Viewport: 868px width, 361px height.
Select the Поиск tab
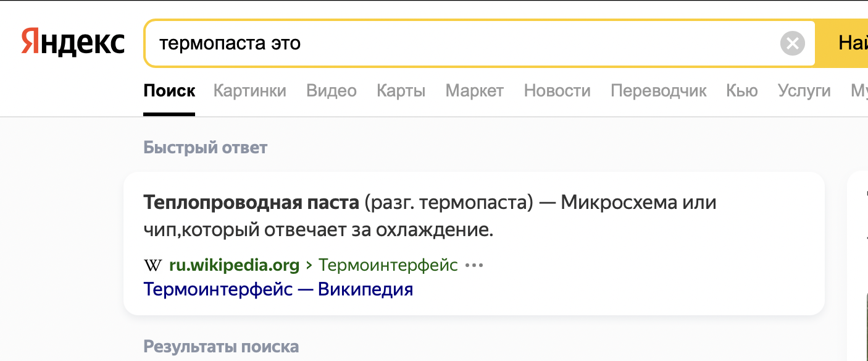169,91
